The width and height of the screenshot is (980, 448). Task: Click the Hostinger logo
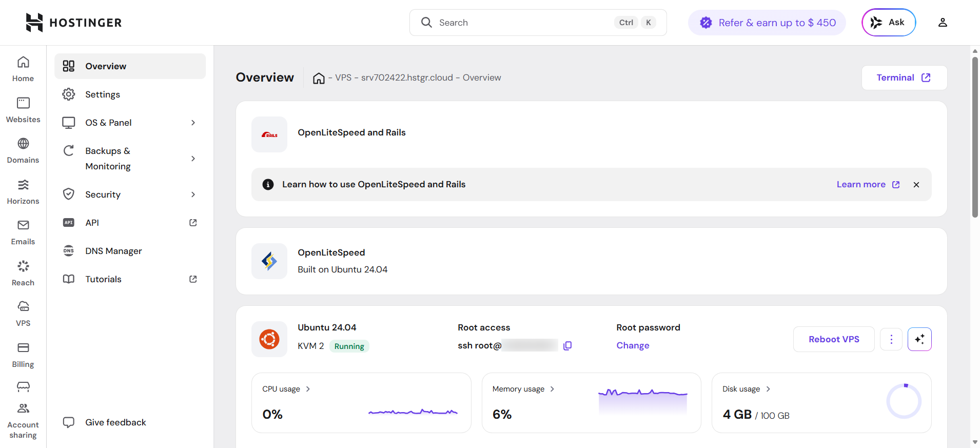73,23
